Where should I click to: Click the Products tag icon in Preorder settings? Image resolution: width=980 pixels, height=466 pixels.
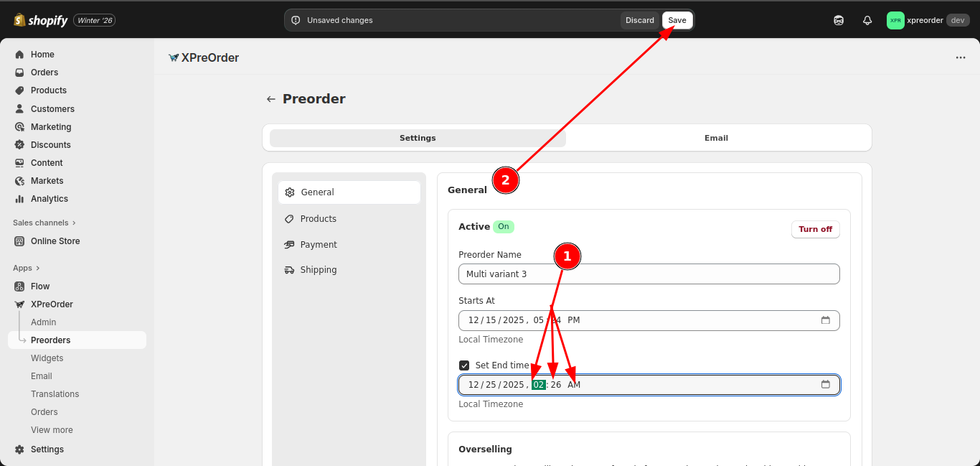tap(289, 219)
